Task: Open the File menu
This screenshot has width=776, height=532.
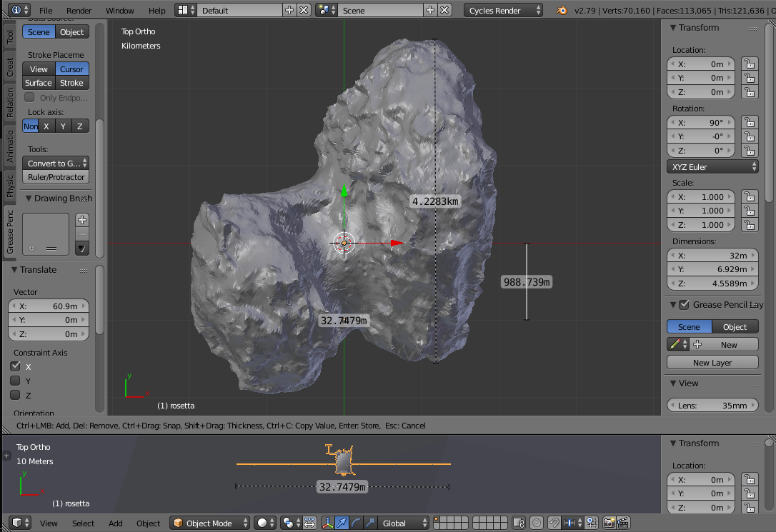Action: pyautogui.click(x=46, y=11)
